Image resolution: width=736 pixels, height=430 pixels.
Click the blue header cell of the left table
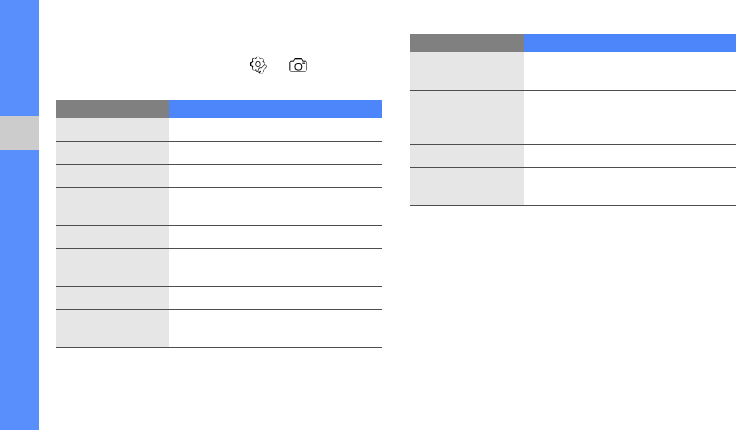coord(275,109)
